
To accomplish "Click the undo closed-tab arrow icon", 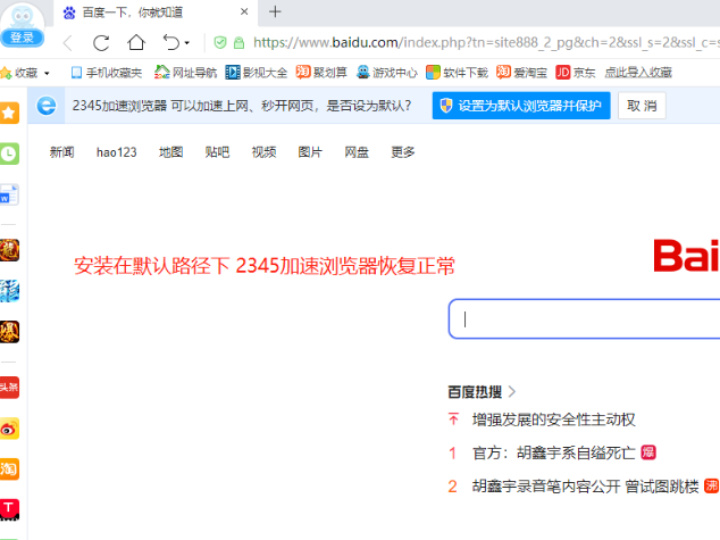I will (x=171, y=43).
